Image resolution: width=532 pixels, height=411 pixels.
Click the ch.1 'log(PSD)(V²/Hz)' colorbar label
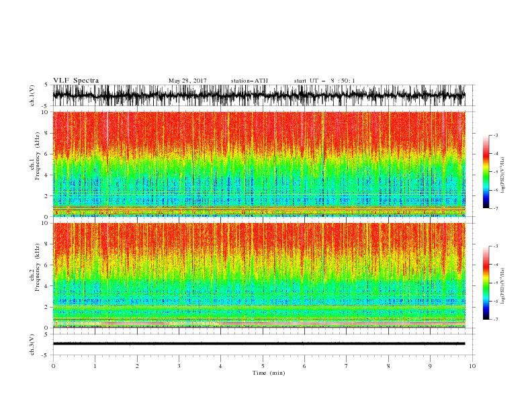coord(503,175)
